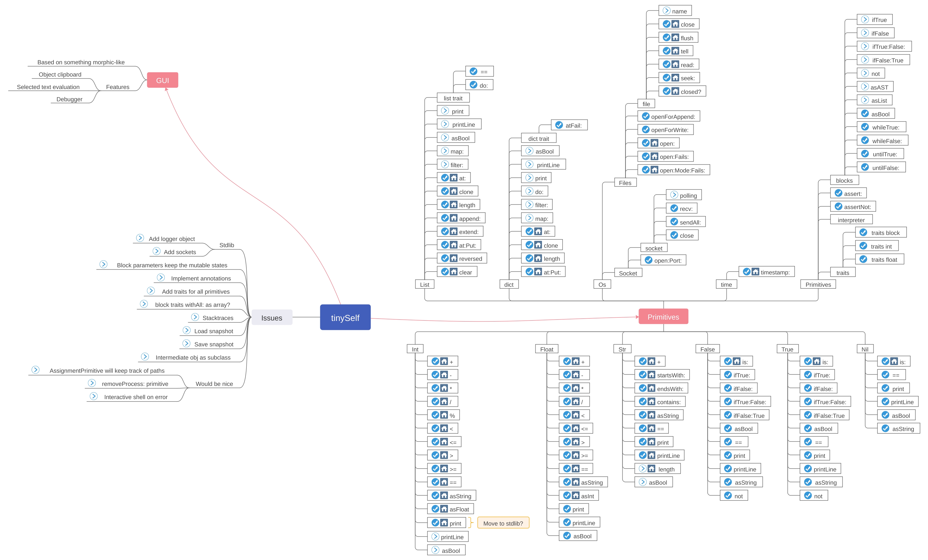This screenshot has width=928, height=560.
Task: Expand the "Stacktraces" issue chevron
Action: coord(196,317)
